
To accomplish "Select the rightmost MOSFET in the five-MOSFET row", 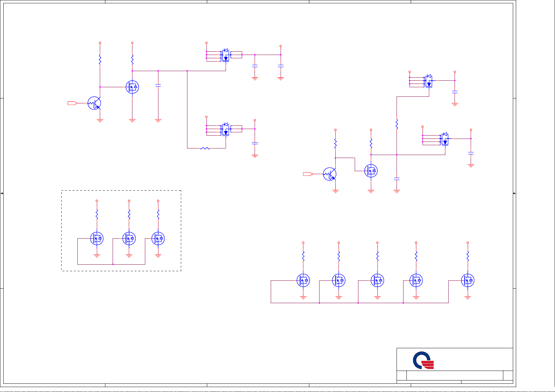I will pos(468,280).
